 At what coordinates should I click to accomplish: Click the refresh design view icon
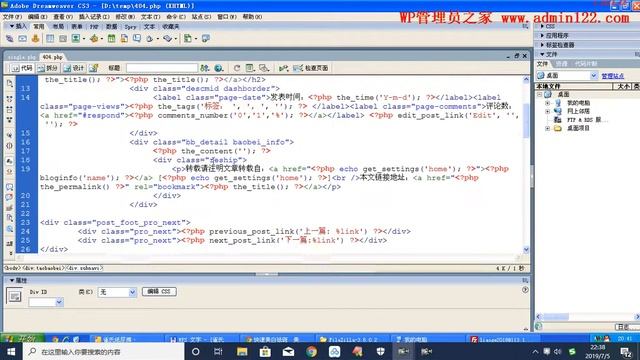click(237, 68)
